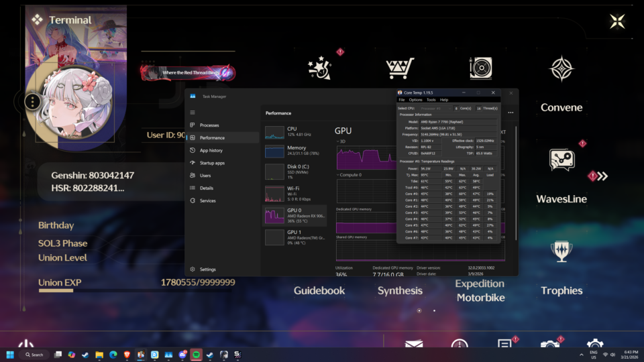The width and height of the screenshot is (644, 362).
Task: Open Task View on the taskbar
Action: (x=58, y=355)
